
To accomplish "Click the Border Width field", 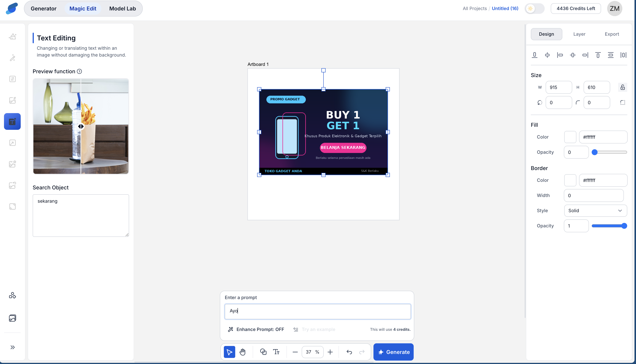I will coord(594,195).
